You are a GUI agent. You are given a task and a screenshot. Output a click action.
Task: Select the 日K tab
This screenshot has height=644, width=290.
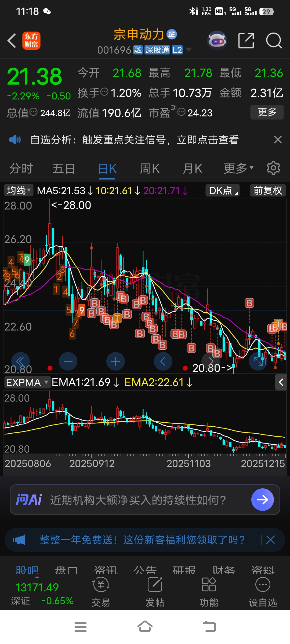pos(107,169)
